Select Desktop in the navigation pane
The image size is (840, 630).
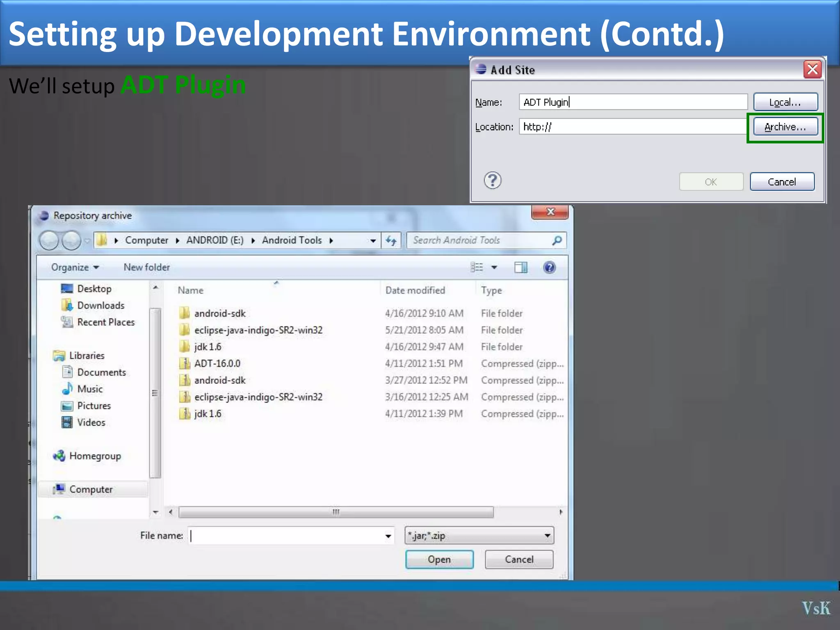point(94,289)
